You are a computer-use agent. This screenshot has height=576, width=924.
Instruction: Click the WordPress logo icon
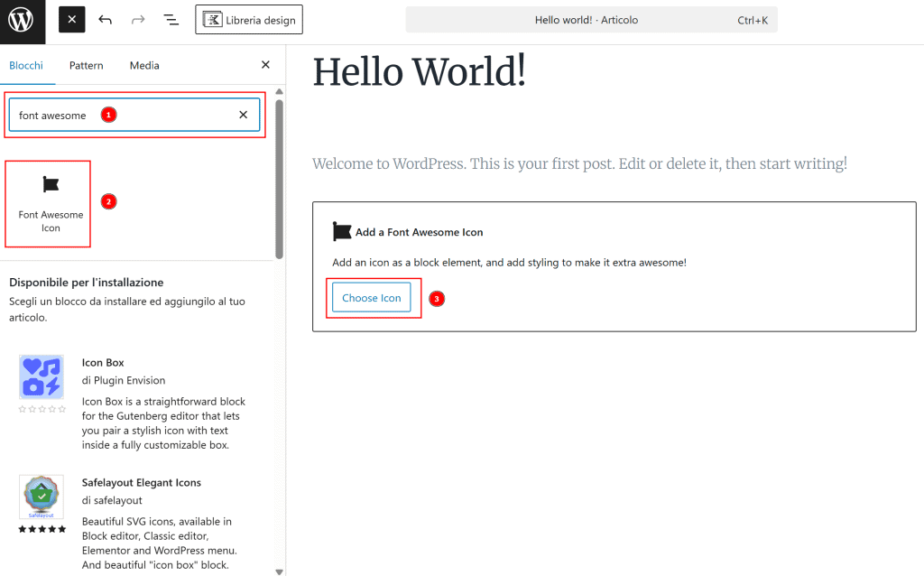pos(22,22)
